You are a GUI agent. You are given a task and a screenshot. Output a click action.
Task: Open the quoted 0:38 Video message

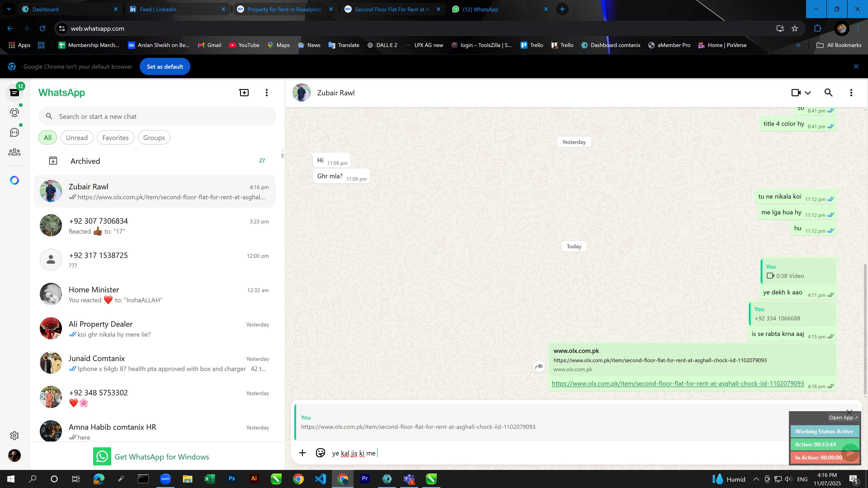click(798, 271)
